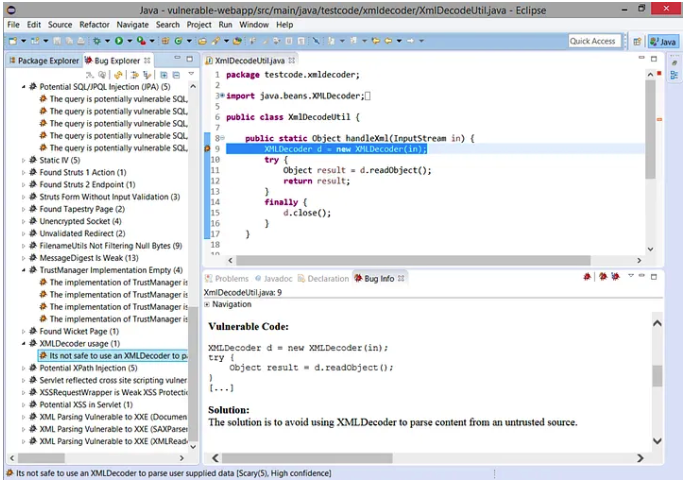Switch to the Package Explorer tab

(x=44, y=60)
